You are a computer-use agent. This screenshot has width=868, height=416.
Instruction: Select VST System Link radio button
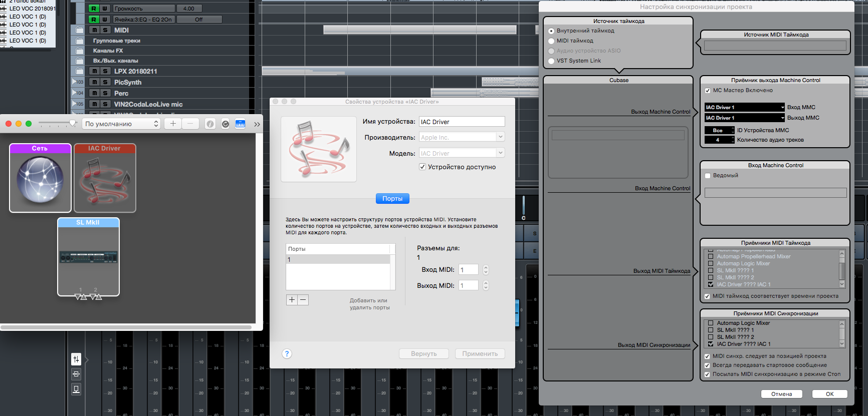pyautogui.click(x=551, y=61)
